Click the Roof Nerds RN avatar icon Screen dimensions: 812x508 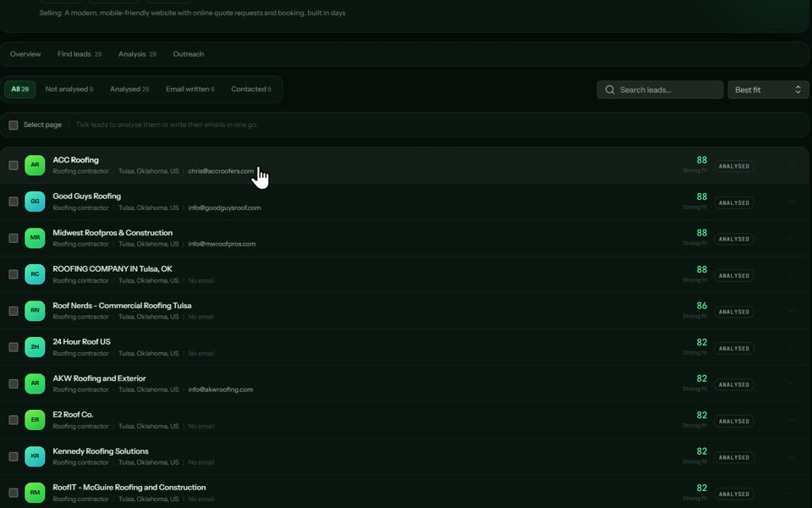(x=35, y=311)
